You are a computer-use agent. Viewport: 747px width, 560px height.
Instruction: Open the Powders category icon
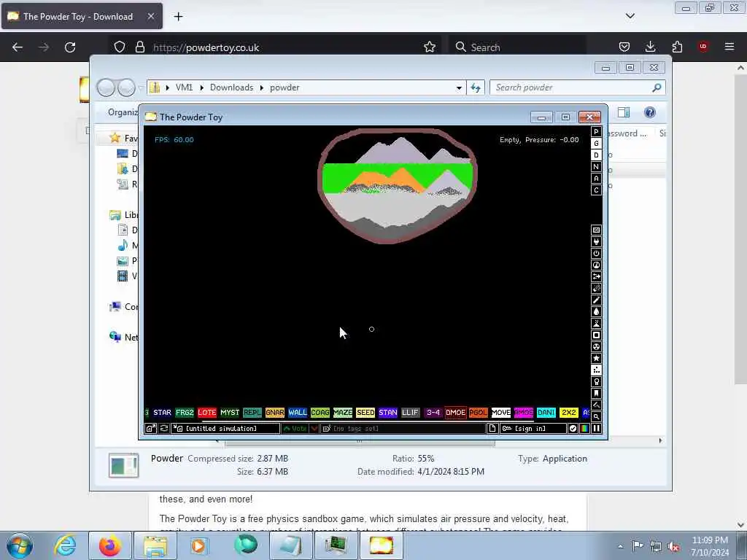tap(596, 323)
